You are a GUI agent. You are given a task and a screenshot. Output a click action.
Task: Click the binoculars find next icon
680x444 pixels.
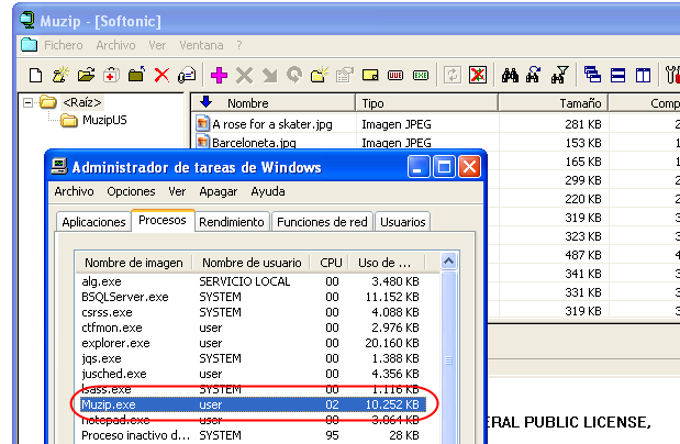(x=534, y=75)
